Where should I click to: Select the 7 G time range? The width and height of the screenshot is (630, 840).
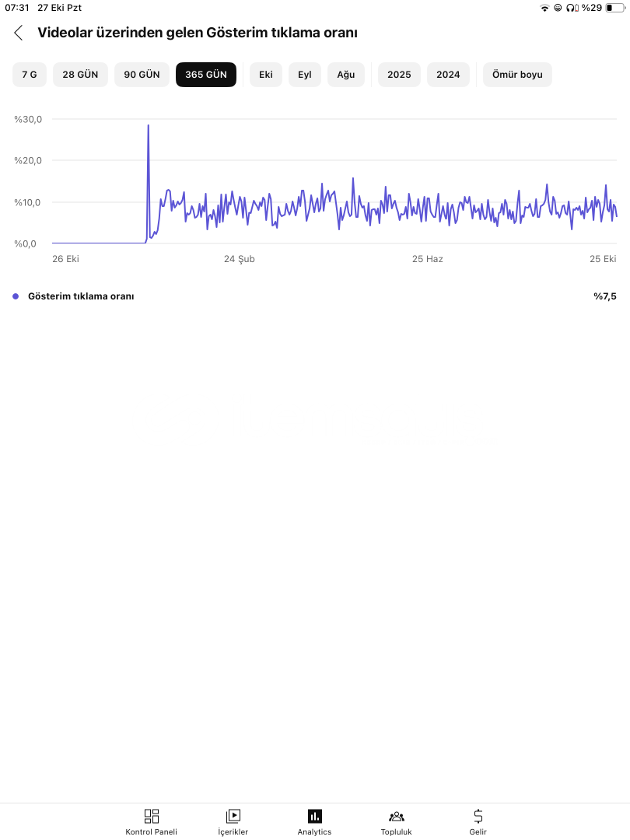coord(30,75)
